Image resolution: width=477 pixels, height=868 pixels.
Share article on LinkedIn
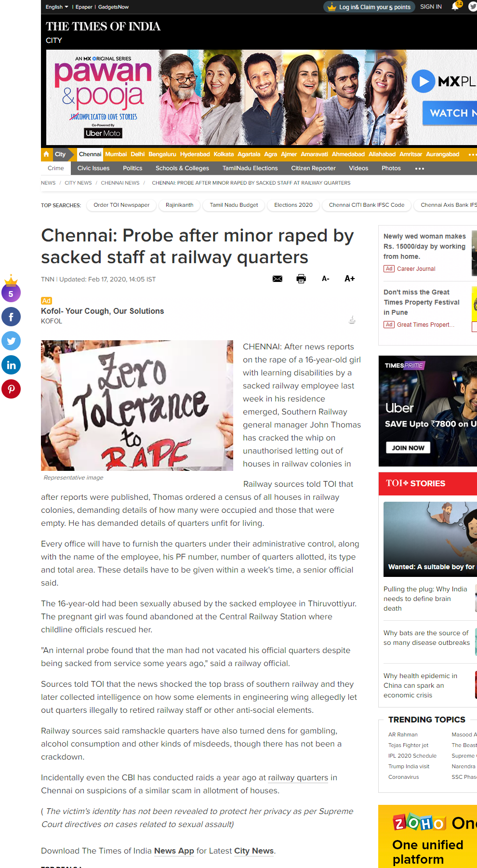11,365
